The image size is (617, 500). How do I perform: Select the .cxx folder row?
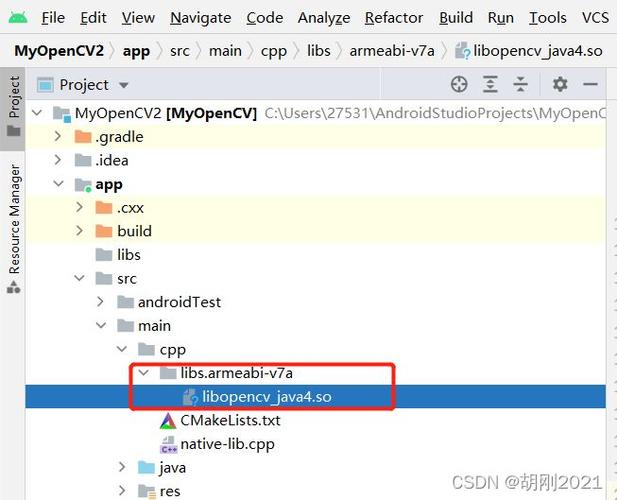click(316, 207)
